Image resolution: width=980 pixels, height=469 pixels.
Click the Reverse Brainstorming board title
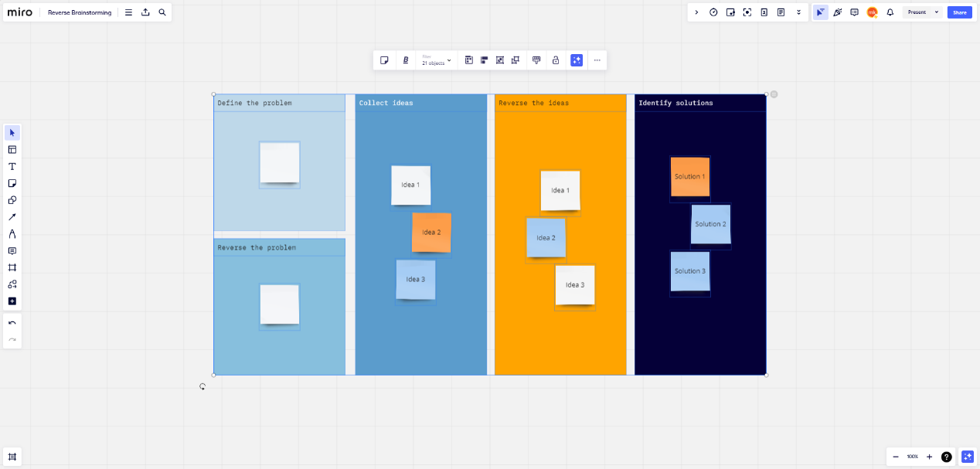click(x=80, y=12)
